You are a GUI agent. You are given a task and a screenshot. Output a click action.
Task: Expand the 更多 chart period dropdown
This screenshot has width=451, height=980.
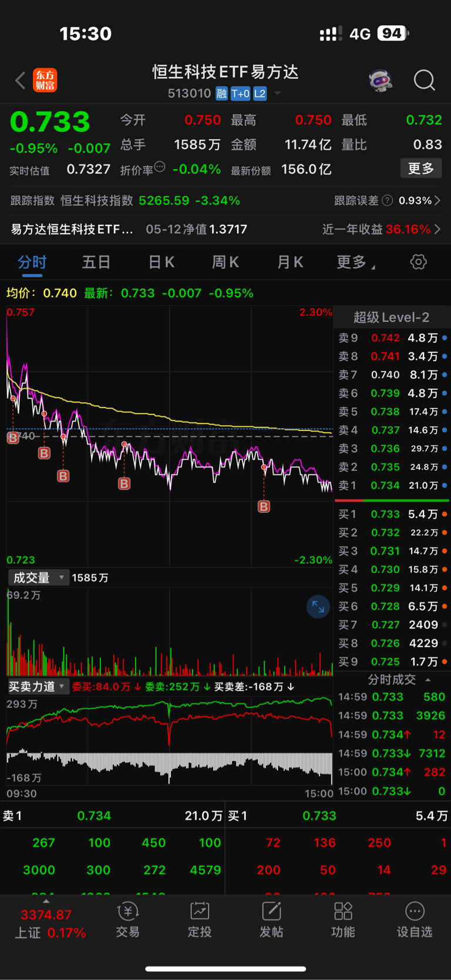(x=356, y=262)
